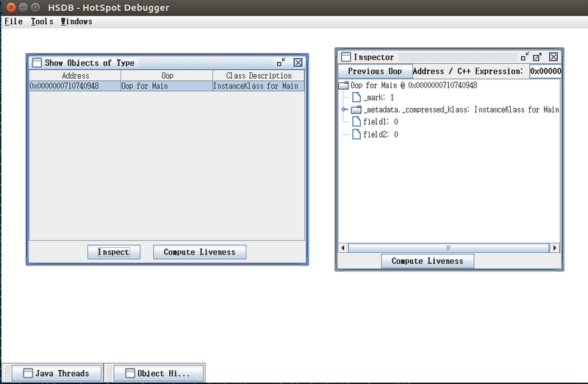Click the Oop column header
Viewport: 588px width, 384px height.
point(167,76)
